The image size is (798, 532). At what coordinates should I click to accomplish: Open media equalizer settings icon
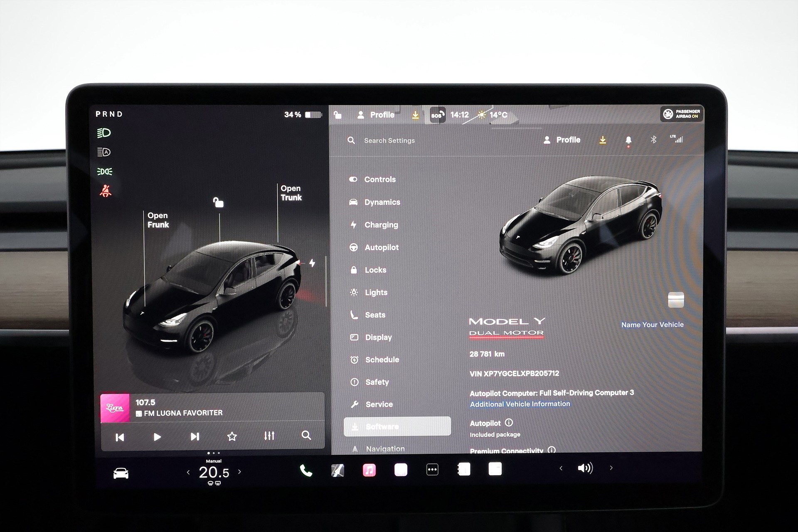pos(269,436)
